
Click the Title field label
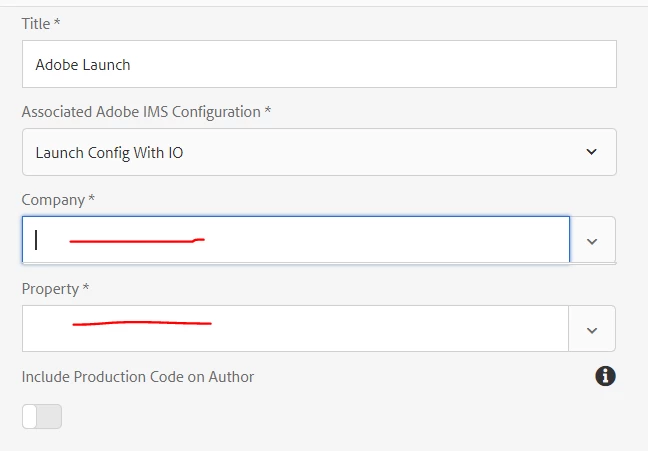pos(41,24)
